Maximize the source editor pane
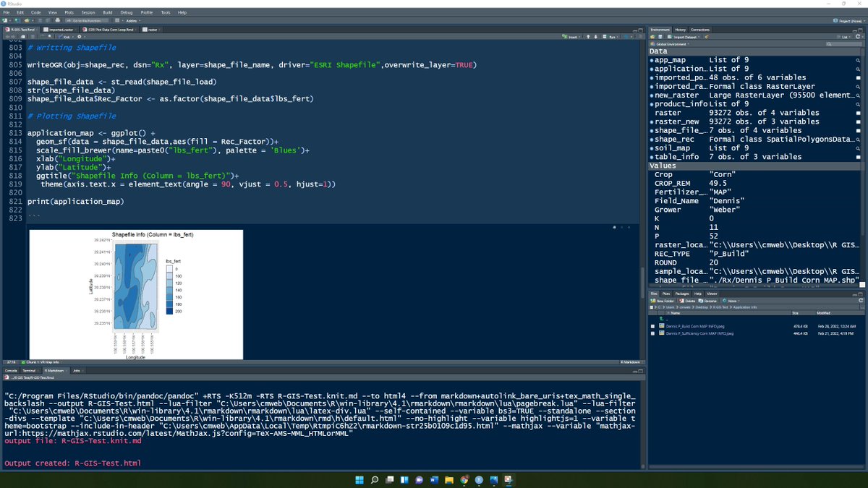Screen dimensions: 868x488 click(641, 30)
